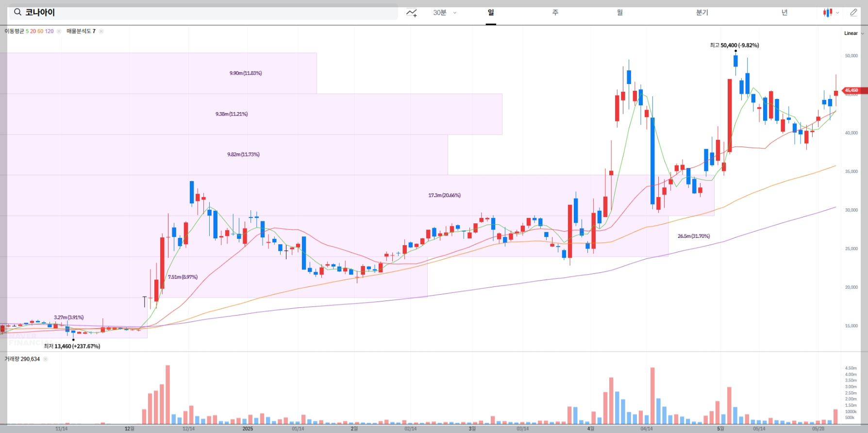This screenshot has width=868, height=433.
Task: Click the 3.27m (3.91%) volume profile label
Action: pyautogui.click(x=69, y=317)
